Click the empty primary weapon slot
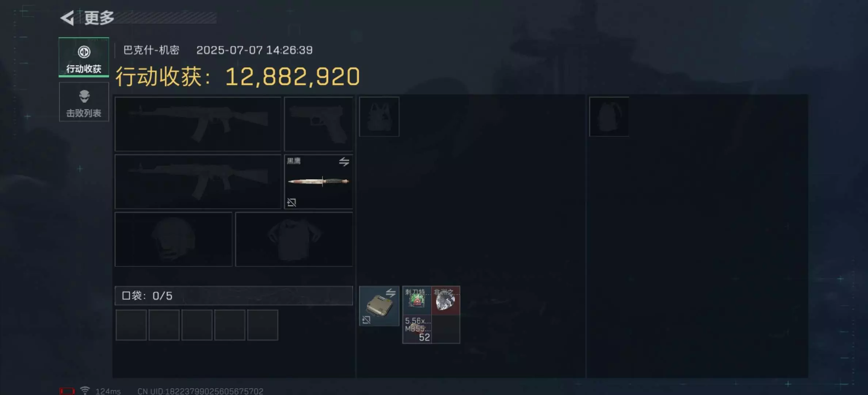 [x=198, y=124]
